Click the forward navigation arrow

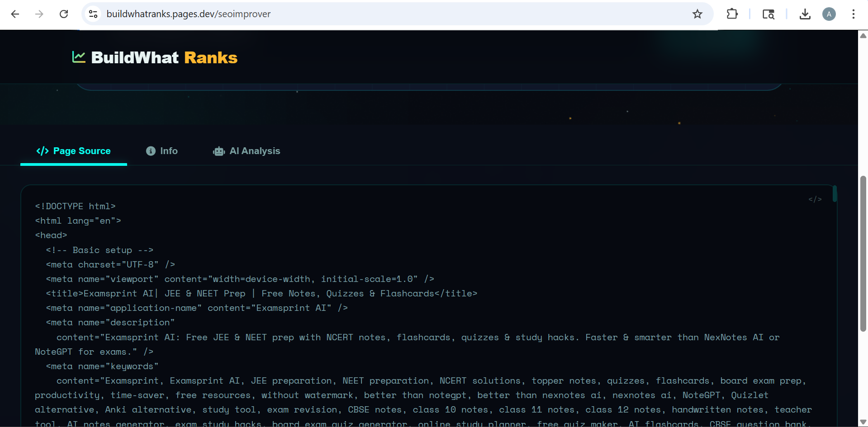click(x=39, y=14)
